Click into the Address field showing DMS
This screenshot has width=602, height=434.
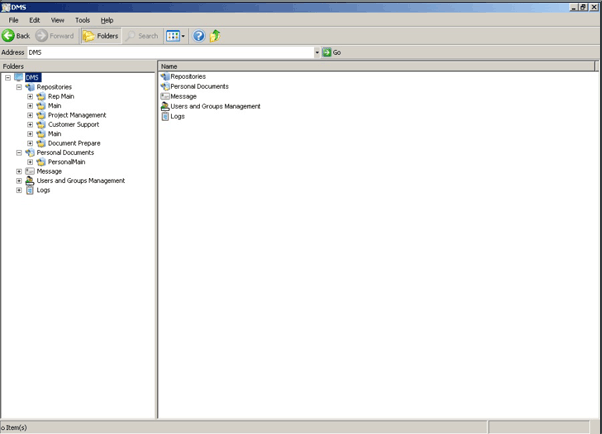coord(170,52)
